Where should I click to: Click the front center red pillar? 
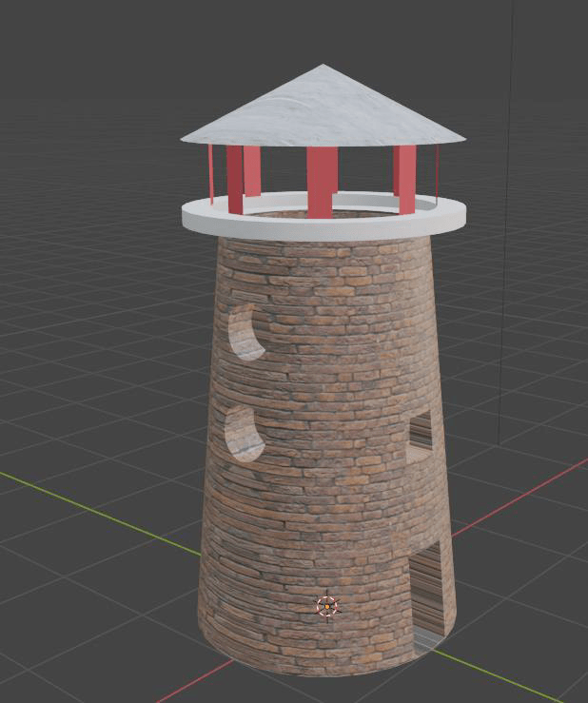click(x=322, y=183)
